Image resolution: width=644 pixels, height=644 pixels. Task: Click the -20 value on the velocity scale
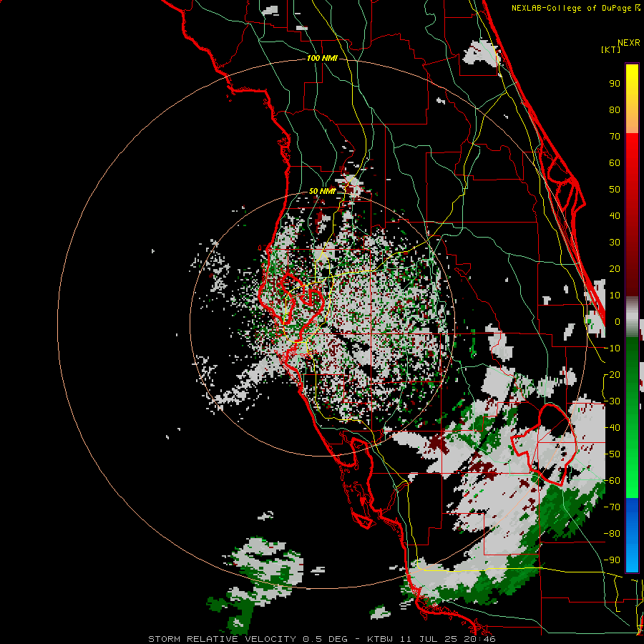[612, 375]
